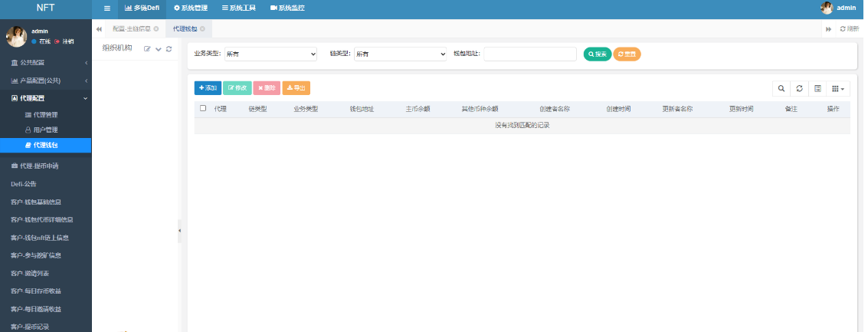Close the 配置-主链信息 tab
This screenshot has height=332, width=868.
(156, 28)
